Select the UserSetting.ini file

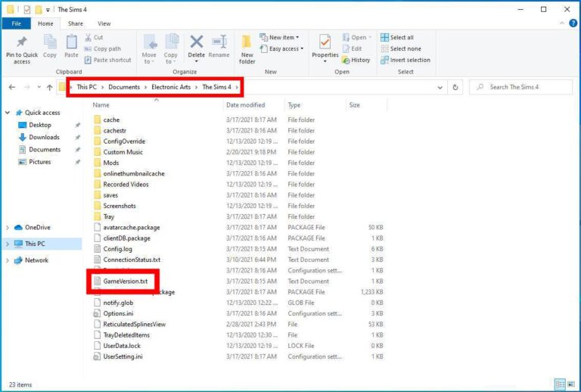click(x=123, y=356)
